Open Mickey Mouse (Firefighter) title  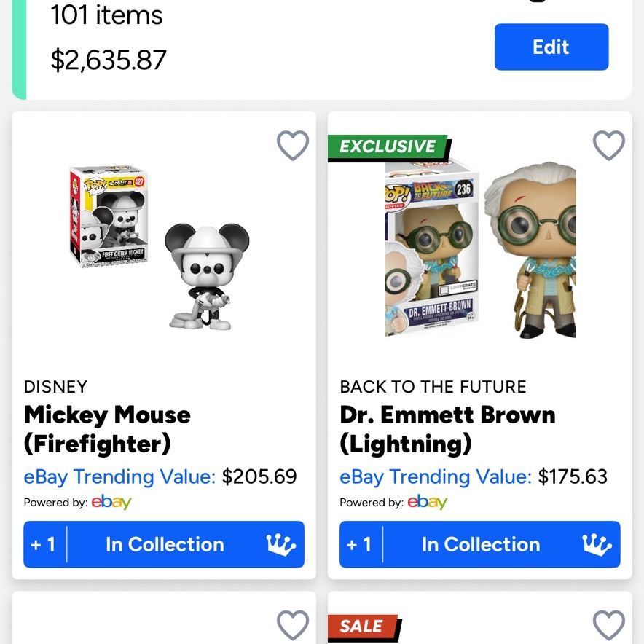tap(107, 429)
